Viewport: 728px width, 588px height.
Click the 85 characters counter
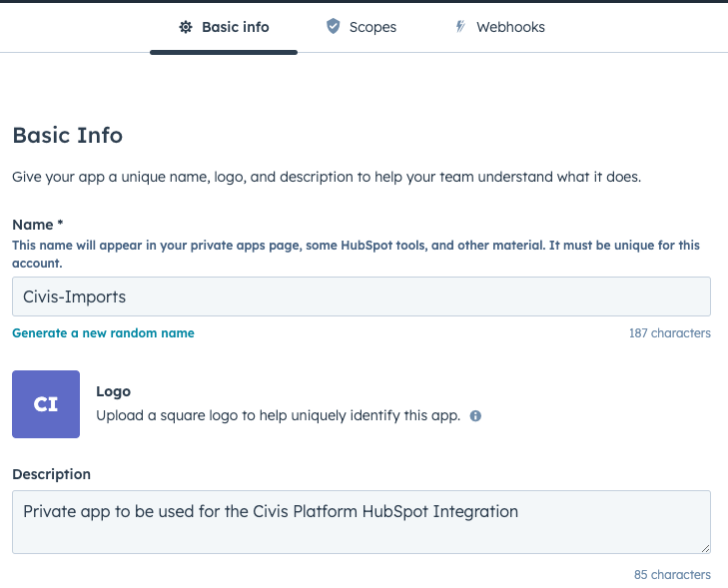pyautogui.click(x=672, y=575)
